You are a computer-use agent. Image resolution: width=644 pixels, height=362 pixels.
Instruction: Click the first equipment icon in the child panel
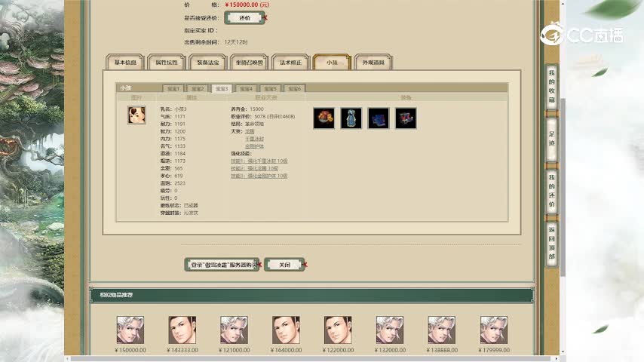click(324, 118)
